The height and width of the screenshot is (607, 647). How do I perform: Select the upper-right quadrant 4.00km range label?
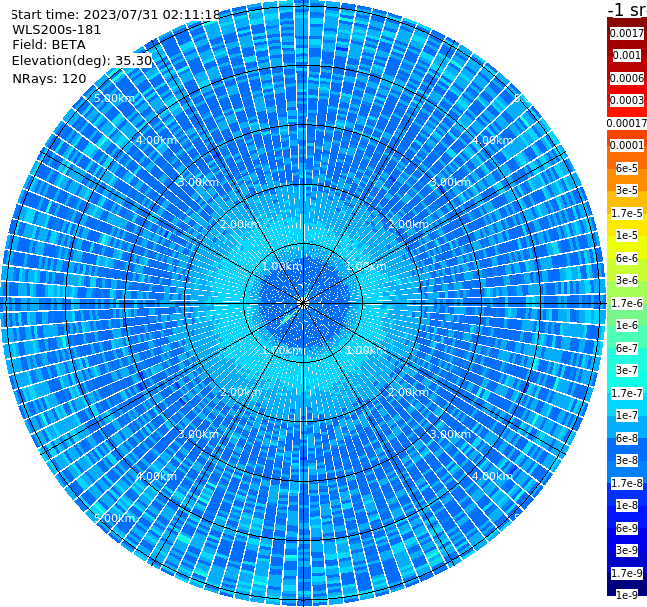[x=492, y=140]
